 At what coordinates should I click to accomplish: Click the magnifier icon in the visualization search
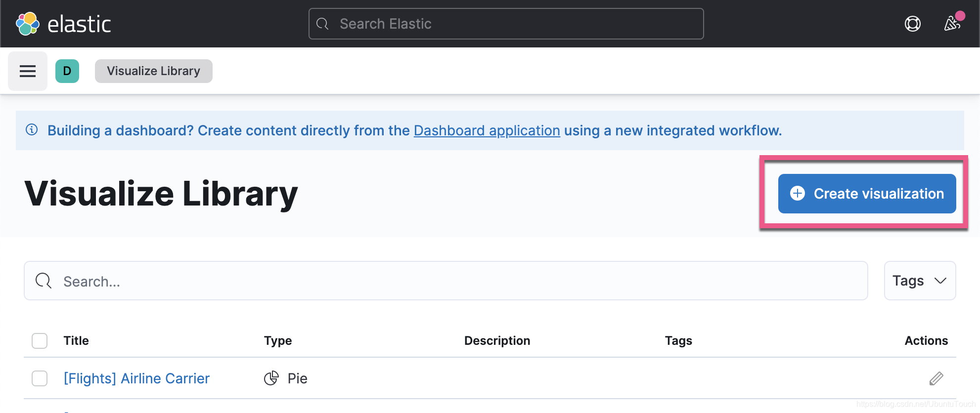coord(44,281)
